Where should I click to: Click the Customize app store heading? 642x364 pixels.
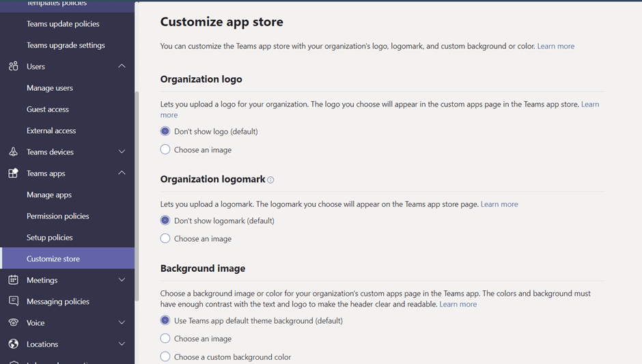[x=221, y=22]
